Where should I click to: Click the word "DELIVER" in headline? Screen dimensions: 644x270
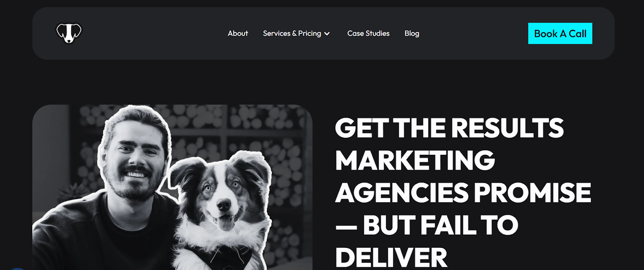pyautogui.click(x=391, y=257)
